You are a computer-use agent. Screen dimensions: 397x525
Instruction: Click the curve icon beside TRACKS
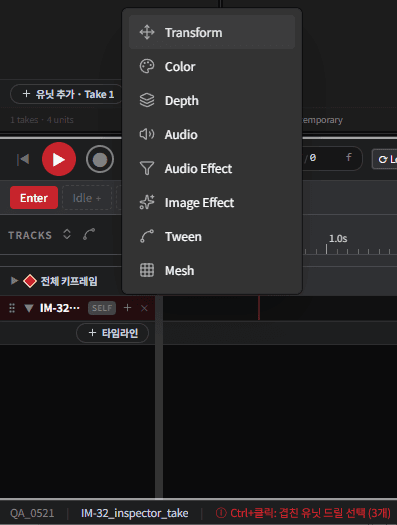click(89, 234)
